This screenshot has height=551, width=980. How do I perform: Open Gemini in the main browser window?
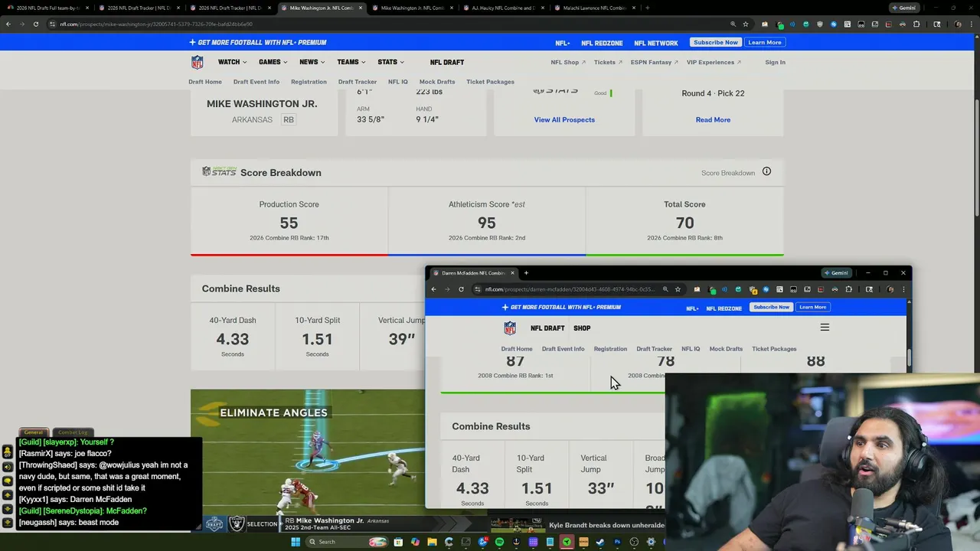point(903,8)
